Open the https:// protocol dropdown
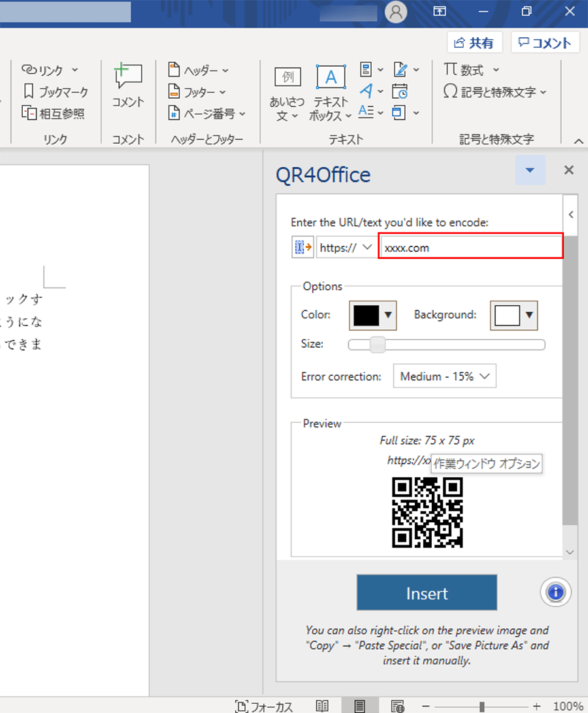This screenshot has height=713, width=588. click(346, 248)
